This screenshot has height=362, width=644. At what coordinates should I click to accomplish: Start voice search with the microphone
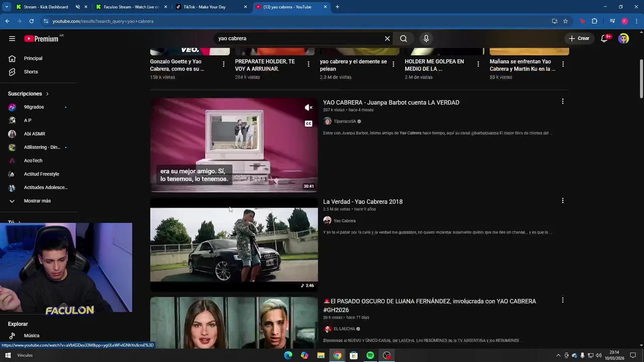(426, 38)
